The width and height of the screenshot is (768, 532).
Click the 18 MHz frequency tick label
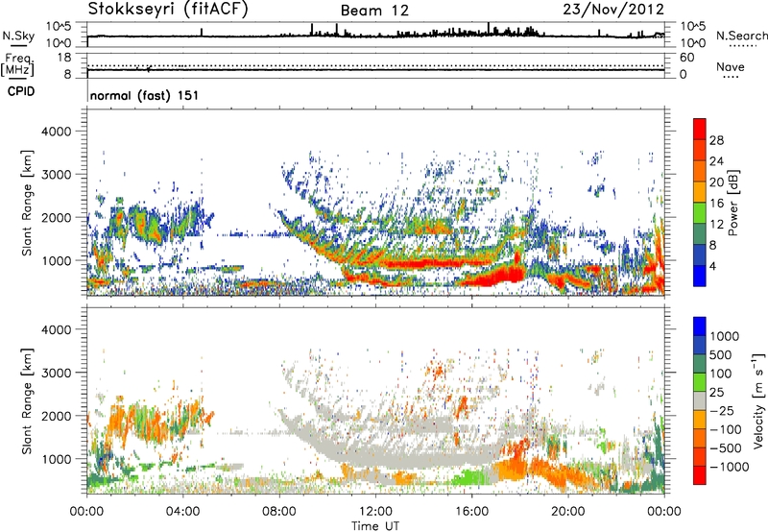64,58
